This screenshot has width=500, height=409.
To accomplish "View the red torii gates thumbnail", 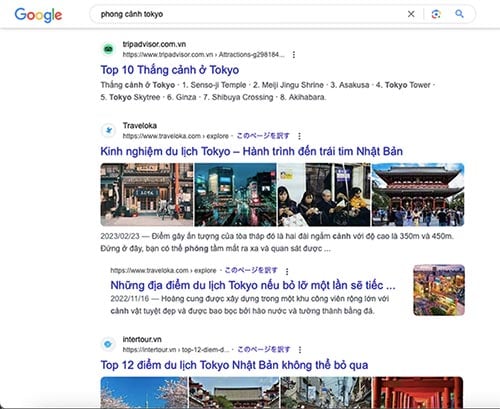I will [x=418, y=392].
